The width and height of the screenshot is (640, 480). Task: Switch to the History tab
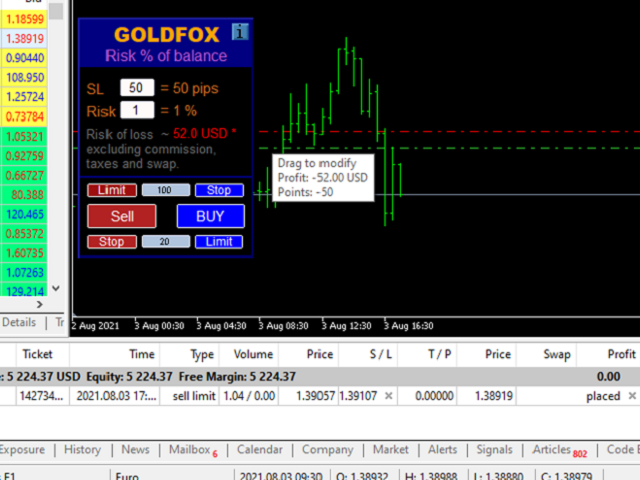tap(82, 449)
